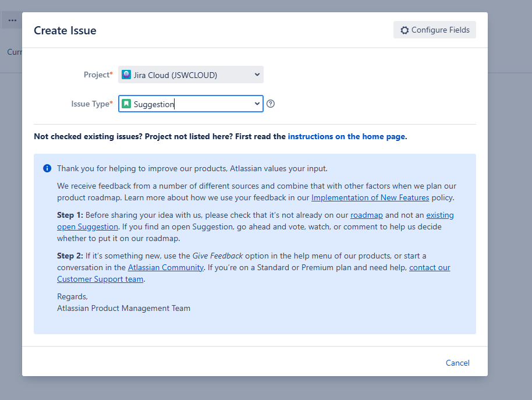The height and width of the screenshot is (400, 532).
Task: Open the contact our Customer Support team link
Action: point(100,279)
